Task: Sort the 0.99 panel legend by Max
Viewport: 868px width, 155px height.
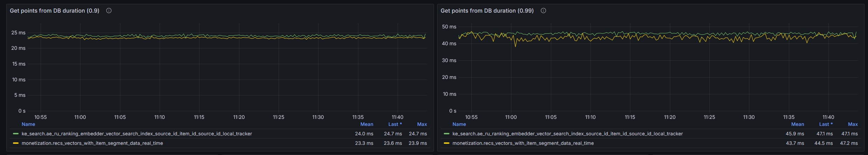Action: (x=853, y=124)
